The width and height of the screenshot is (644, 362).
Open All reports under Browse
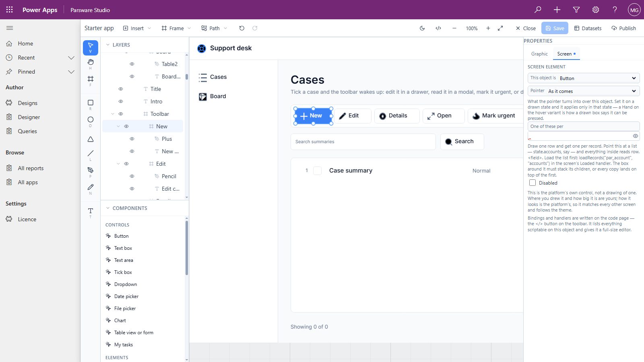coord(31,168)
